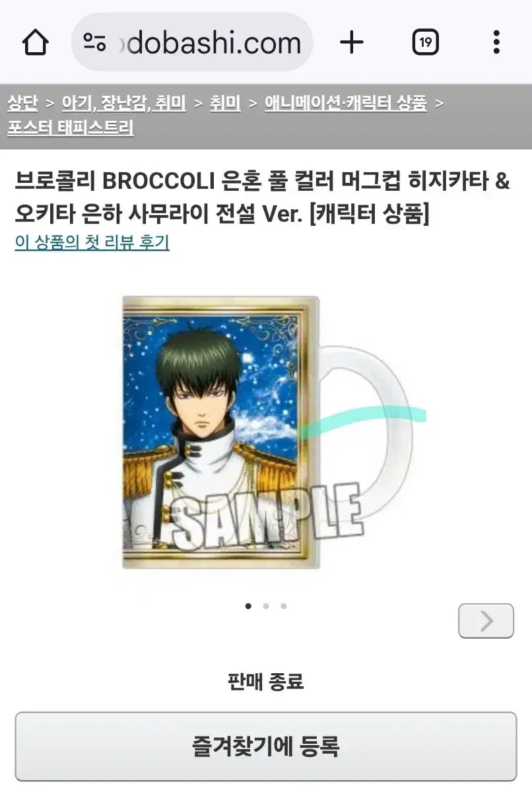Show next product image with arrow button
This screenshot has width=532, height=792.
pyautogui.click(x=486, y=620)
